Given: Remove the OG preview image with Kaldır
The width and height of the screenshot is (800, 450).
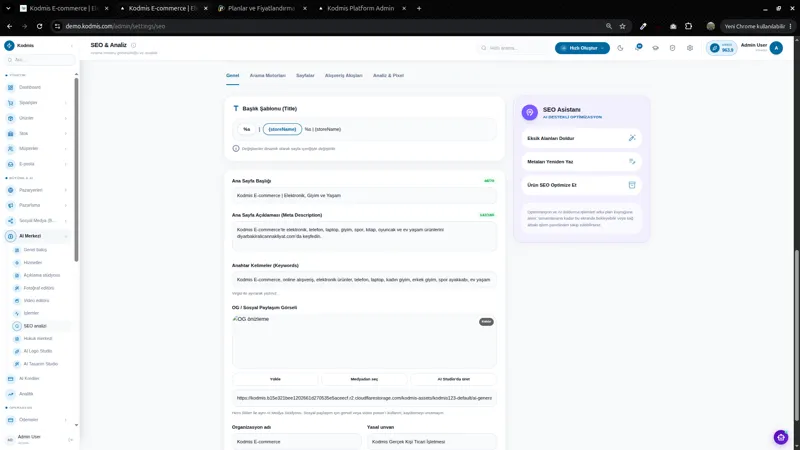Looking at the screenshot, I should pyautogui.click(x=486, y=321).
